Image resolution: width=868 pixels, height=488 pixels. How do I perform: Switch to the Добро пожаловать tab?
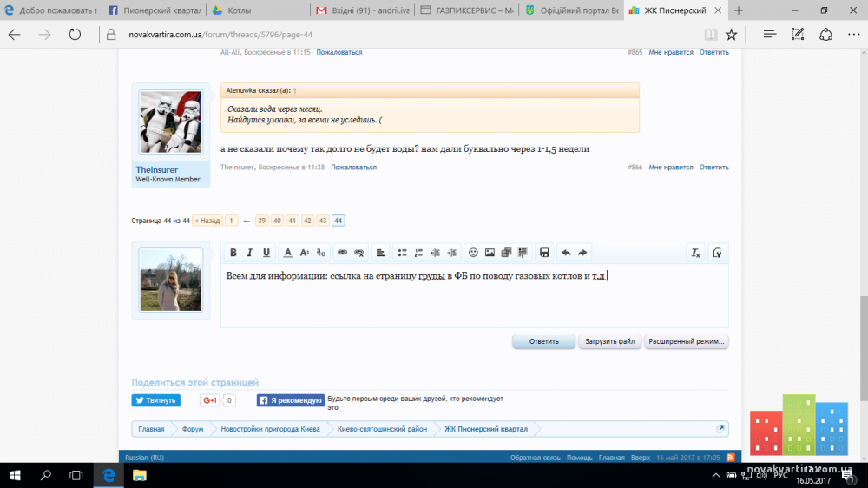click(x=51, y=10)
